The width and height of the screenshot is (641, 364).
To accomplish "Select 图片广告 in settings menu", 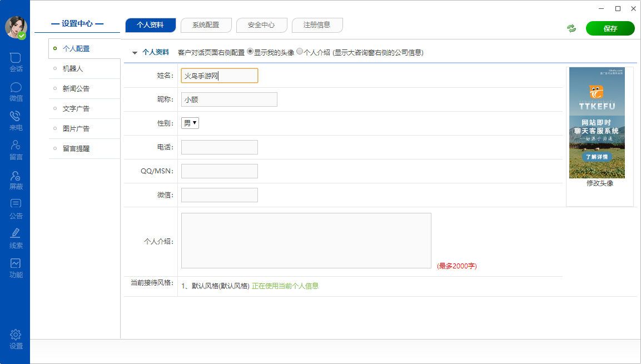I will (84, 129).
